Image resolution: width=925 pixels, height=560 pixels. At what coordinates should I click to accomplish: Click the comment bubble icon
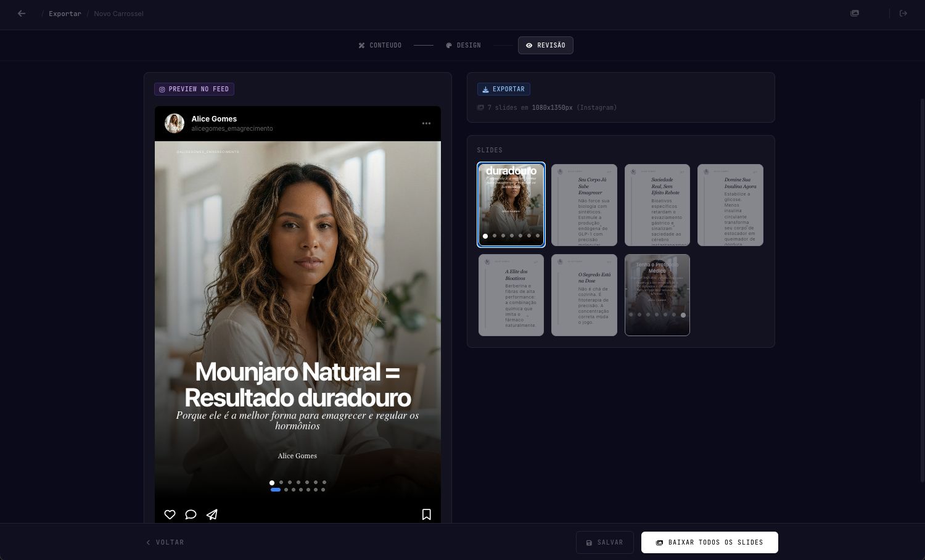[x=191, y=514]
